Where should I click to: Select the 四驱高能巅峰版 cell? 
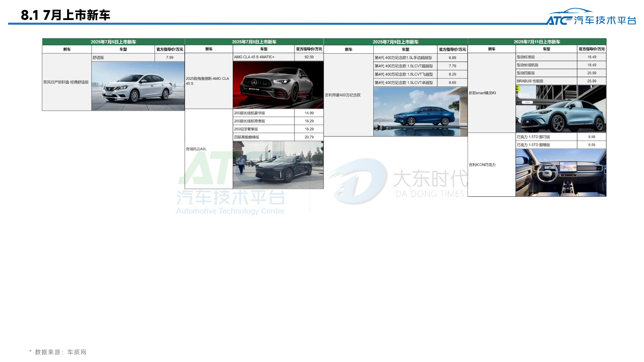click(264, 137)
